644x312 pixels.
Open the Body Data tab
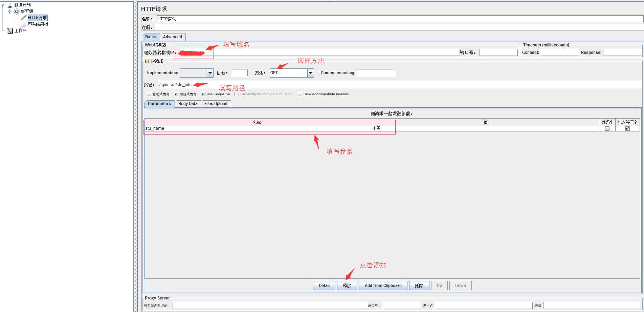coord(188,104)
